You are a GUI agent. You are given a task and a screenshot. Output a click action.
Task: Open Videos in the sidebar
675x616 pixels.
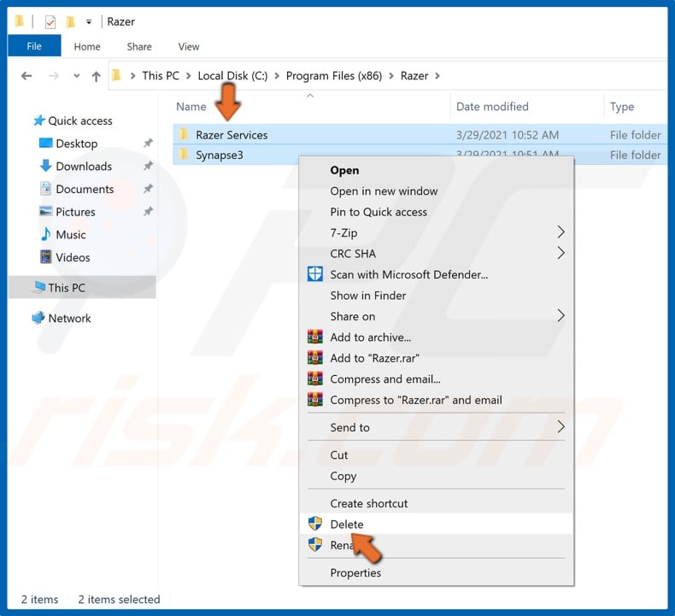pyautogui.click(x=73, y=257)
